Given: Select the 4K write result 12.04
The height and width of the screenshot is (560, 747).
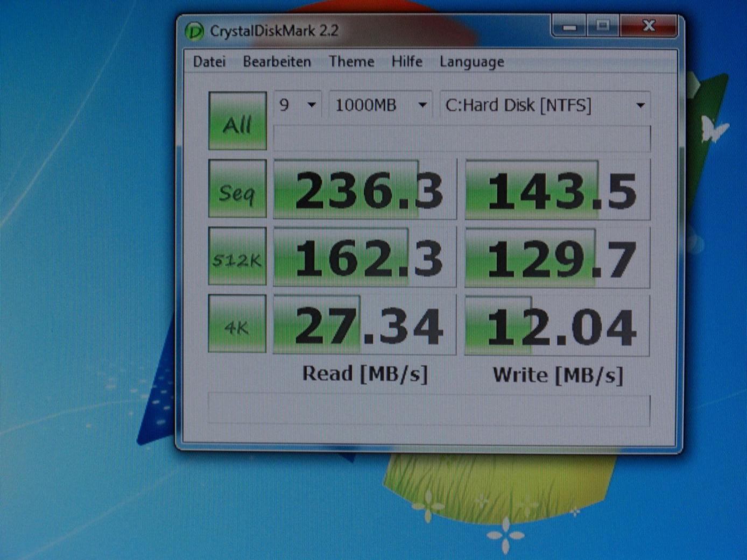Looking at the screenshot, I should [557, 325].
